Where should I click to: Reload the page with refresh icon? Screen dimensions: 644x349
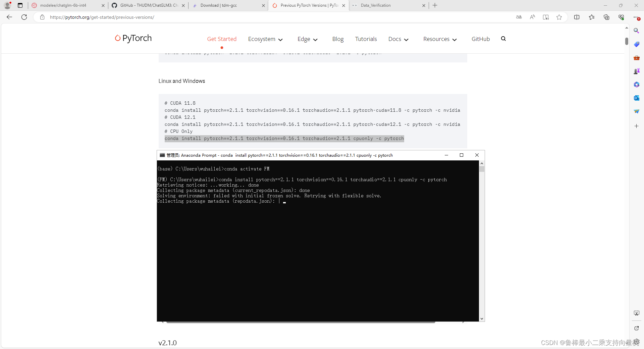[x=24, y=17]
